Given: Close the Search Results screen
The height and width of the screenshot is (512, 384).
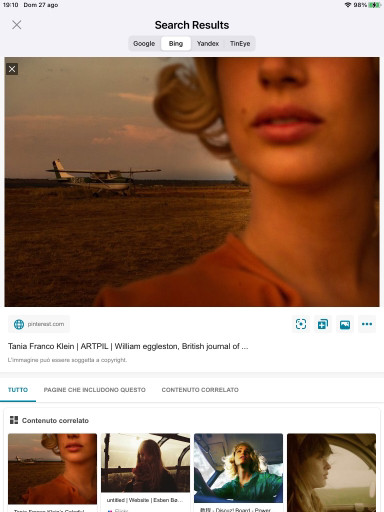Looking at the screenshot, I should click(17, 25).
